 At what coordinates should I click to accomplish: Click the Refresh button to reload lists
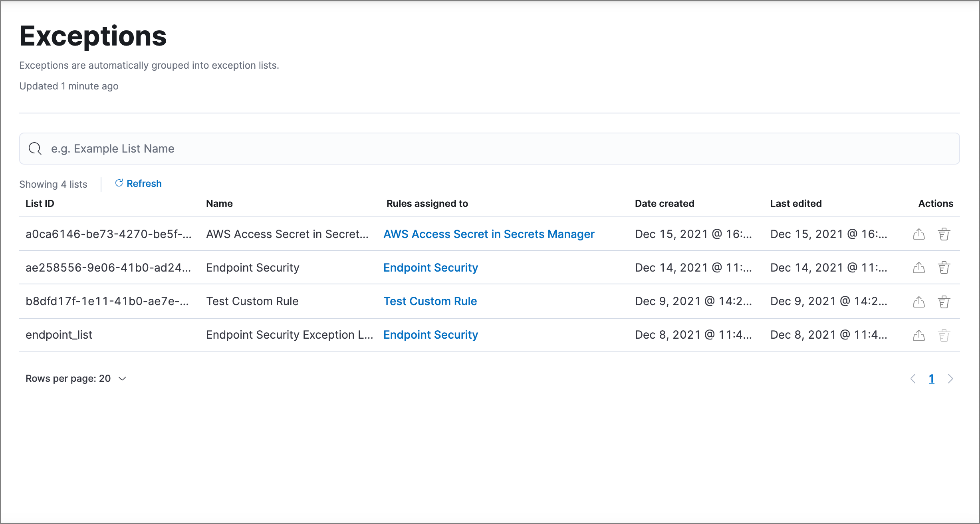pos(138,183)
